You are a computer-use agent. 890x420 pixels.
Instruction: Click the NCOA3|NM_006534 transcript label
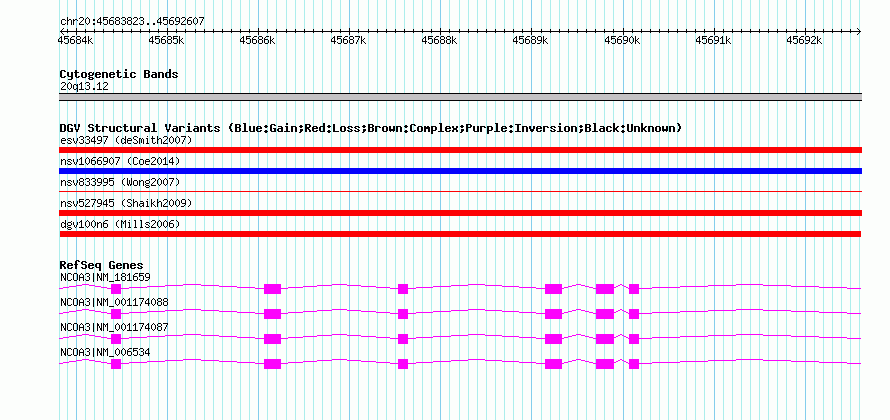[105, 352]
